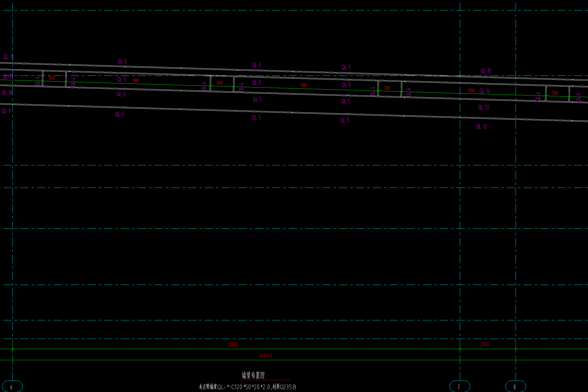Pick the 149241 overall dimension text
588x392 pixels.
(x=266, y=356)
